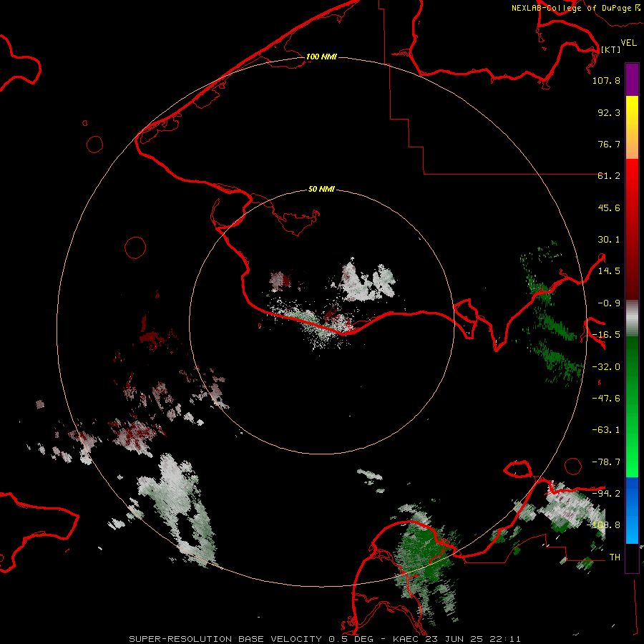Select the 45.6 legend value
Image resolution: width=644 pixels, height=644 pixels.
click(609, 208)
